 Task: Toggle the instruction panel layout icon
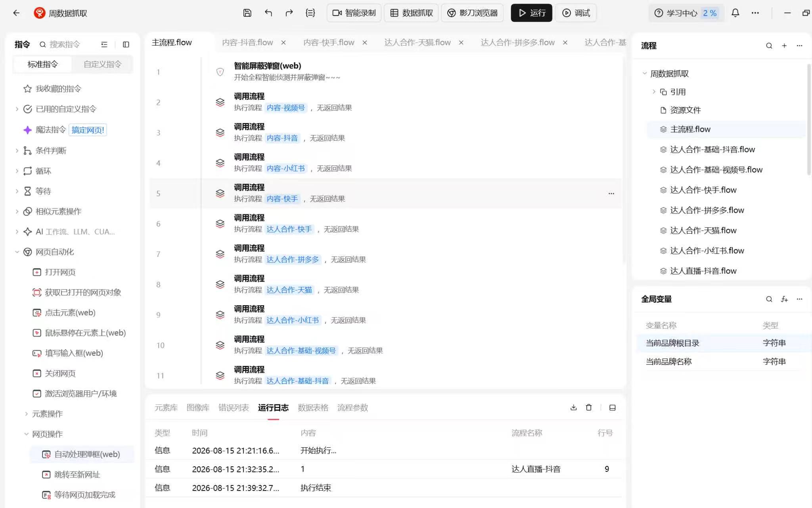(126, 44)
